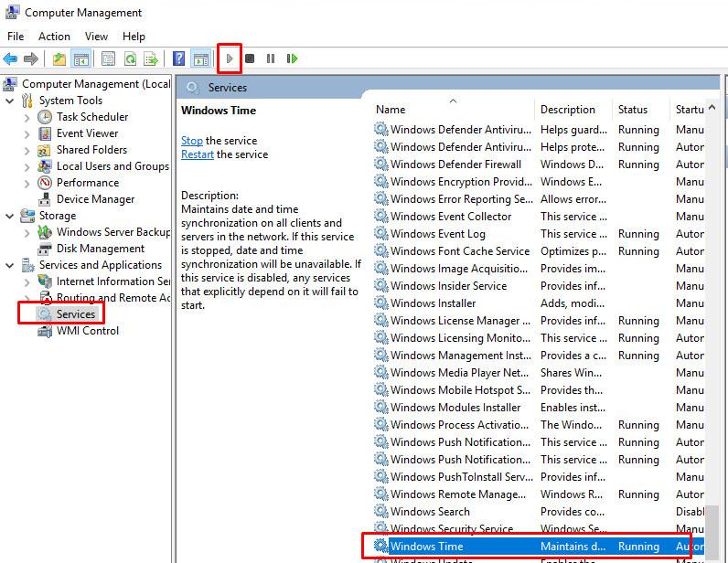Click the Restart Service icon
This screenshot has height=563, width=728.
[x=292, y=58]
